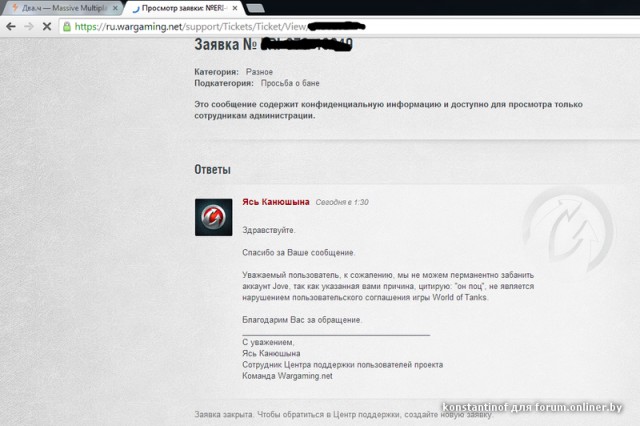Click the Категория: label
The width and height of the screenshot is (640, 426).
[216, 72]
